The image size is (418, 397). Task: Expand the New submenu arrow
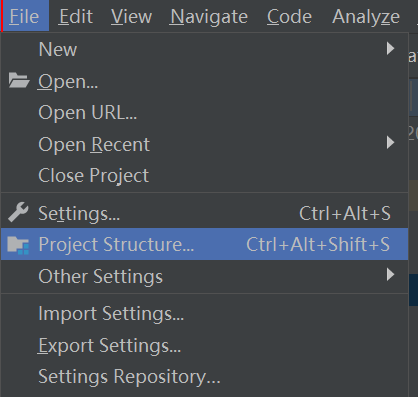pos(390,49)
